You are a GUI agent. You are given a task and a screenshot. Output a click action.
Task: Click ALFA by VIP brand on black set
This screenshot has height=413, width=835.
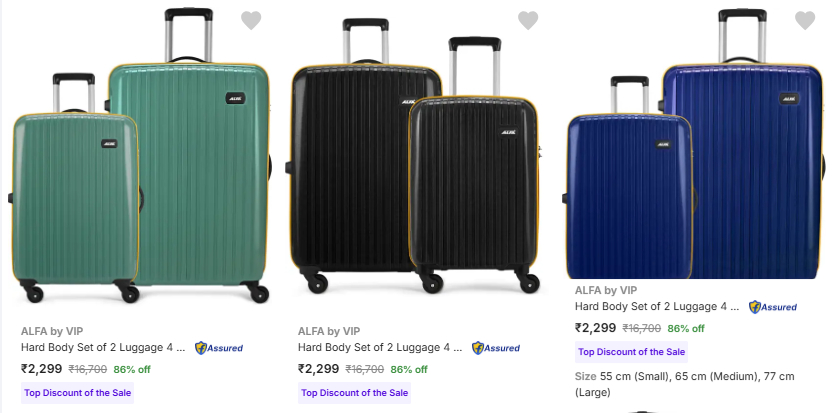329,331
